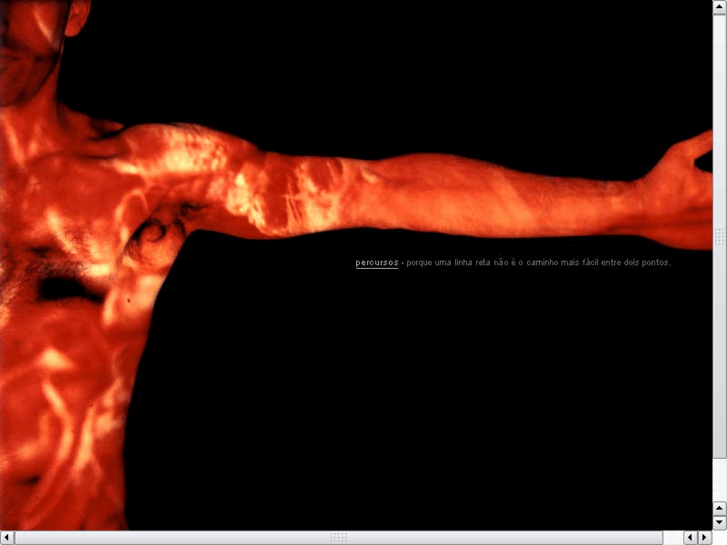Click empty vertical scrollbar track below the thumb
The width and height of the screenshot is (727, 545).
click(x=719, y=480)
